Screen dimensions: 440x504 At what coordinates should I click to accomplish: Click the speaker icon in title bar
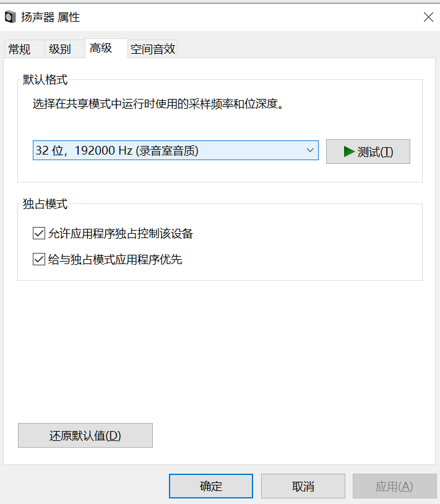click(x=11, y=17)
